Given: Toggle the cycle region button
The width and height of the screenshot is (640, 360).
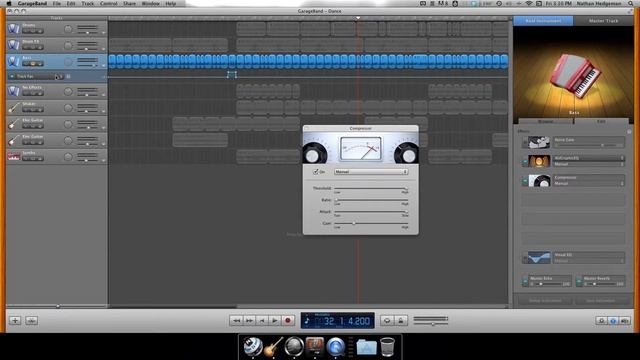Looking at the screenshot, I should click(x=387, y=321).
